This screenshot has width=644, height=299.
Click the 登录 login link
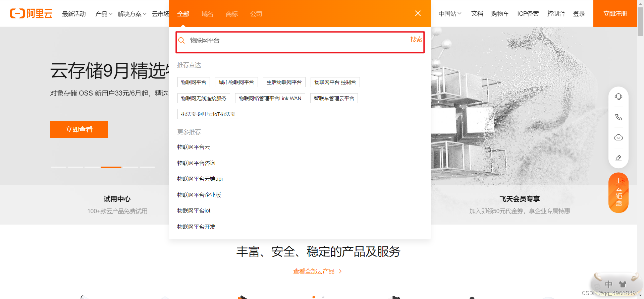click(579, 14)
